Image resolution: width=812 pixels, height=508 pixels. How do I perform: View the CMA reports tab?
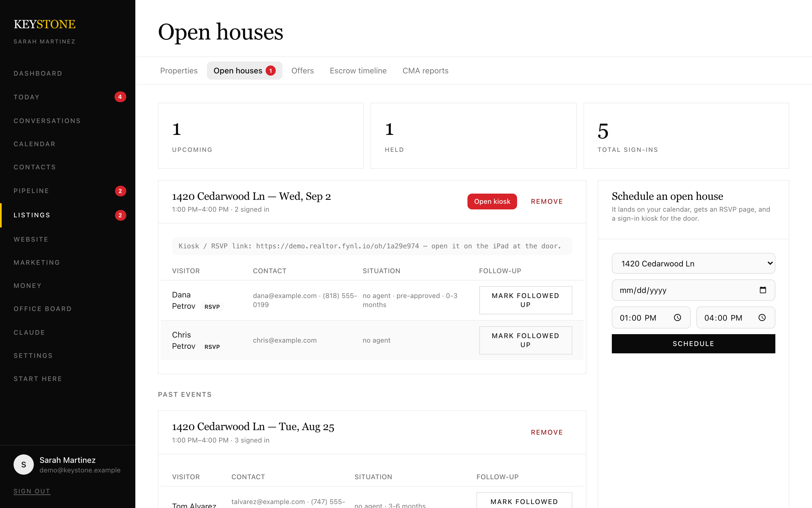point(425,71)
